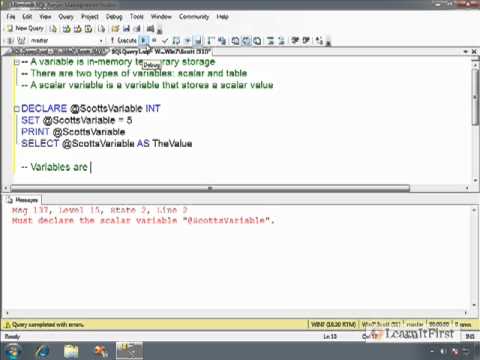This screenshot has height=360, width=480.
Task: Switch output to Results to Grid
Action: coord(246,41)
